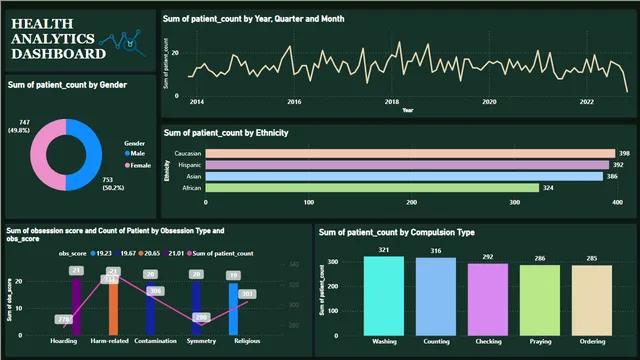Click the Sum of patient_count by Ethnicity title
The image size is (640, 360).
coord(226,133)
